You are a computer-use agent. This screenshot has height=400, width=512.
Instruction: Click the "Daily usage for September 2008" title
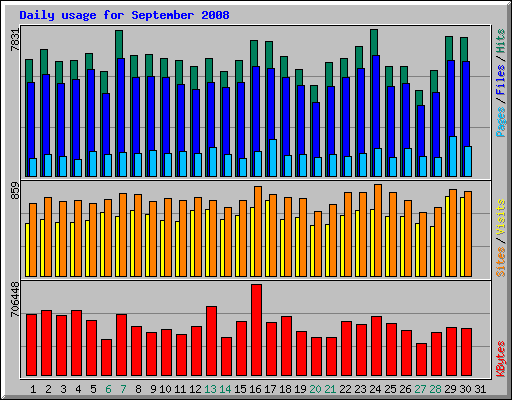click(x=124, y=15)
